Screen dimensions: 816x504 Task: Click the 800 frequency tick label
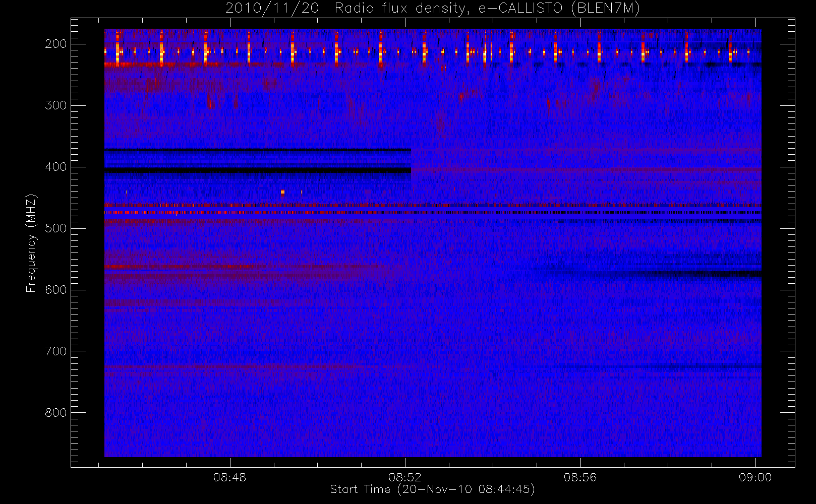(x=56, y=413)
